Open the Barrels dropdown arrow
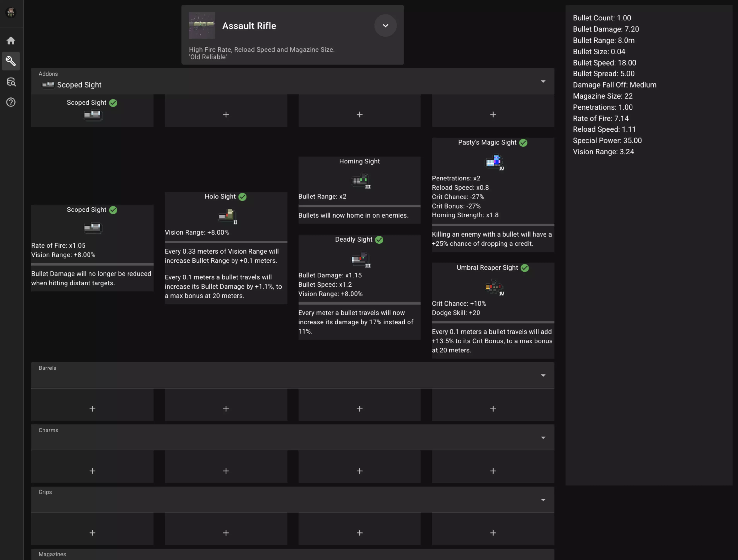 pos(543,376)
